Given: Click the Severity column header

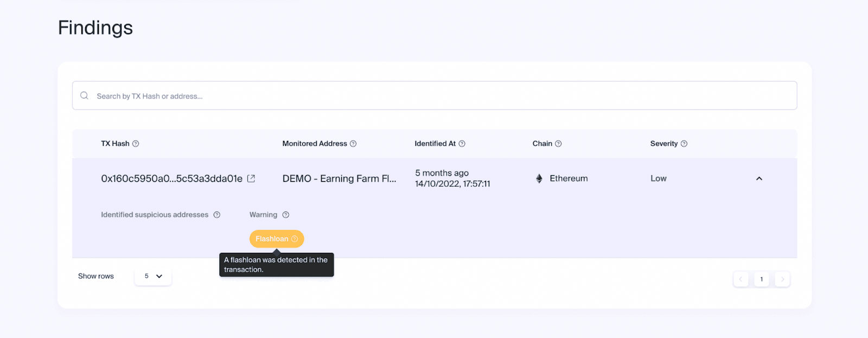Looking at the screenshot, I should (x=664, y=144).
